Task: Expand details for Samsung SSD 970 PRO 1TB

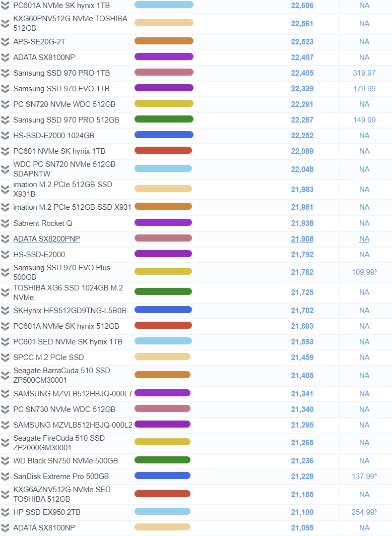Action: tap(5, 73)
